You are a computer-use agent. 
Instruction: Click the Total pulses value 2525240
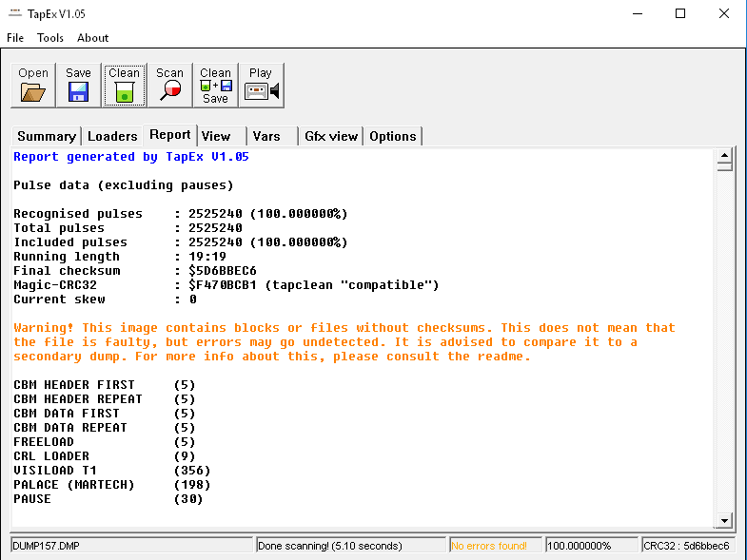pos(215,228)
